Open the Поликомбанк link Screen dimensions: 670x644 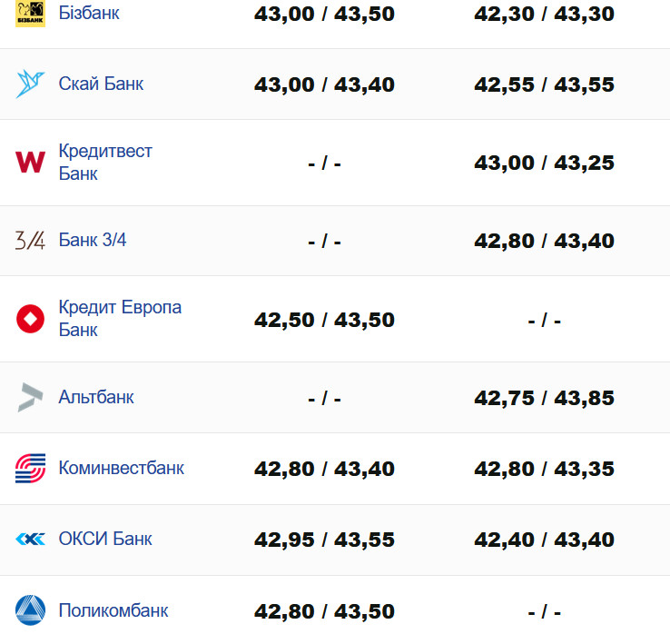tap(113, 610)
